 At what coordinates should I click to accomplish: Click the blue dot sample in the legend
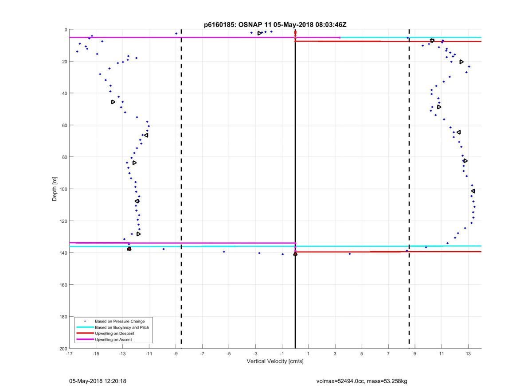point(85,321)
